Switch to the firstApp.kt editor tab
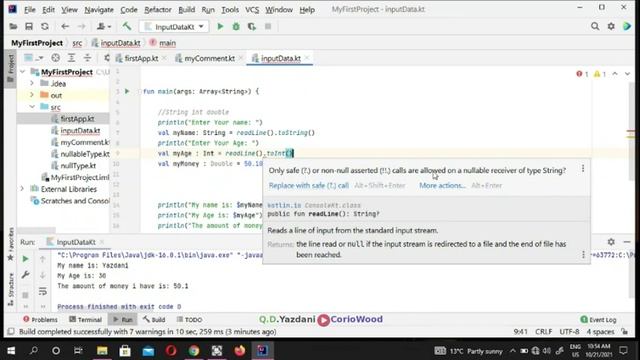Image resolution: width=640 pixels, height=360 pixels. pos(141,58)
